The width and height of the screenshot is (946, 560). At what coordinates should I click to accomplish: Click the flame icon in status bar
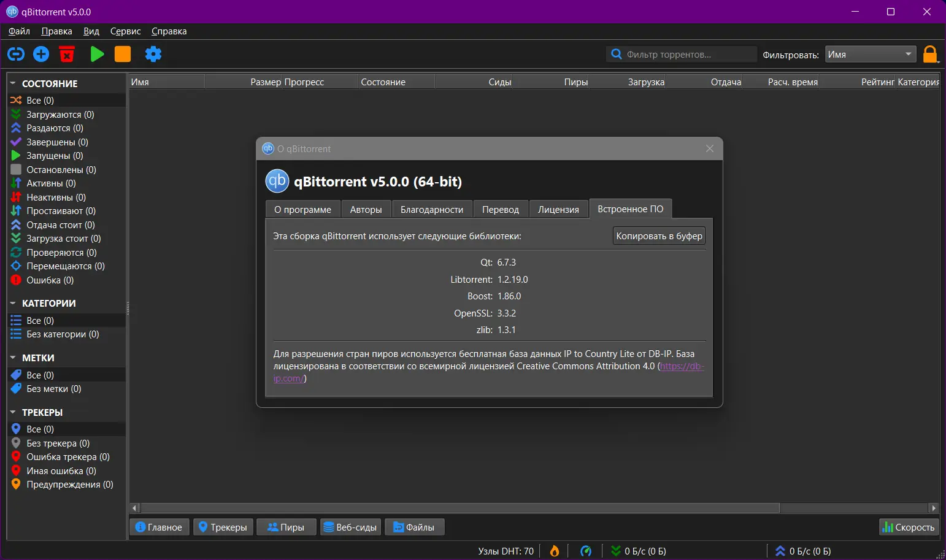(x=555, y=551)
